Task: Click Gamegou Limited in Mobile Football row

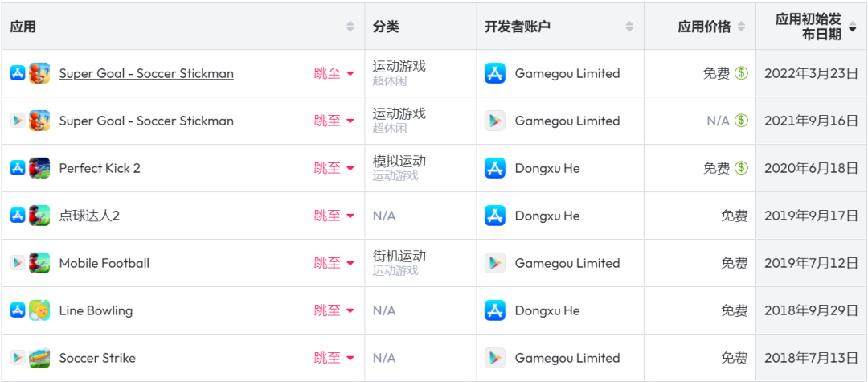Action: [567, 263]
